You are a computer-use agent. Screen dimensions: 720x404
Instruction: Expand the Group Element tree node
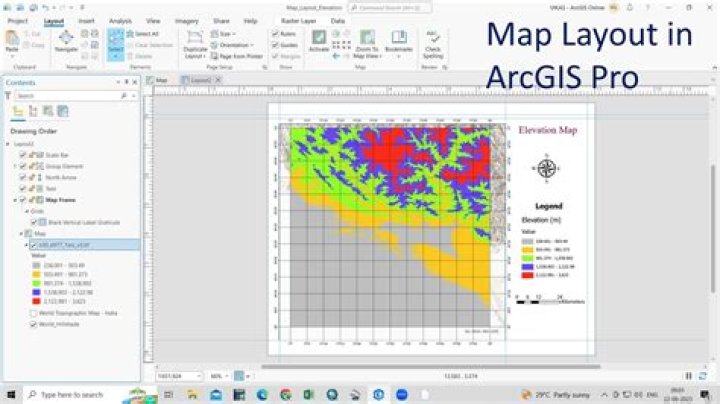15,166
